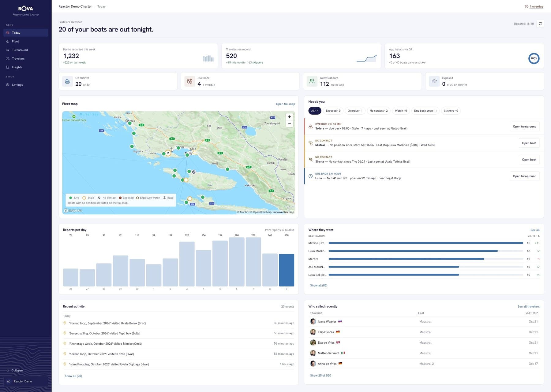Filter Needs you by Exposed · 0
Screen dimensions: 551x392
[x=333, y=111]
